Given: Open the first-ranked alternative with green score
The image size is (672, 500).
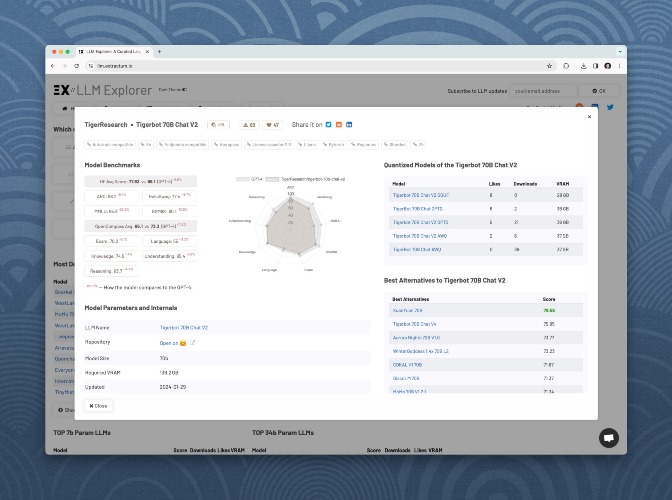Looking at the screenshot, I should [x=407, y=310].
